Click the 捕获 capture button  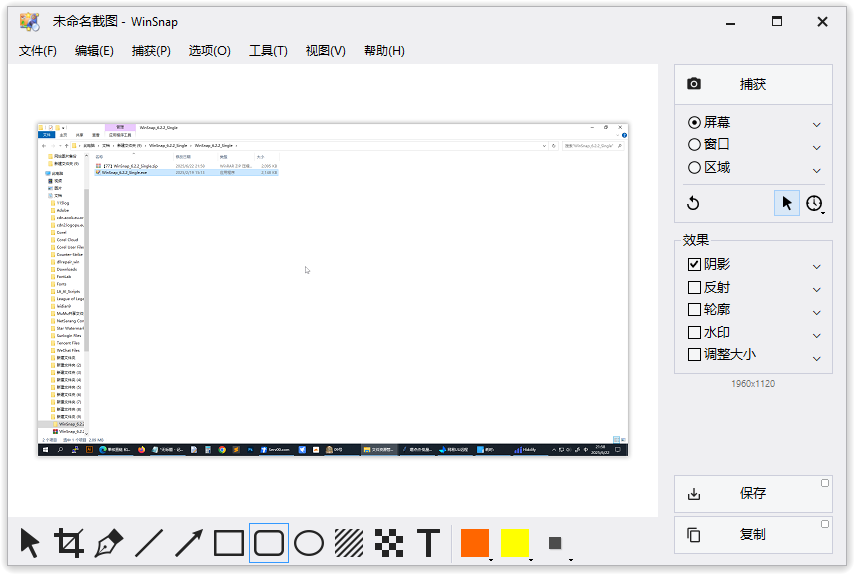click(x=753, y=84)
